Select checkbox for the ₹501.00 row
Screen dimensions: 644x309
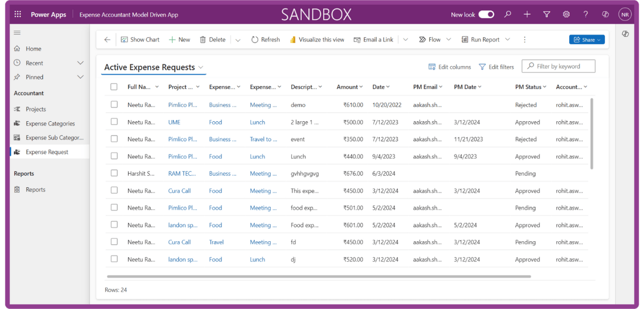(x=114, y=208)
